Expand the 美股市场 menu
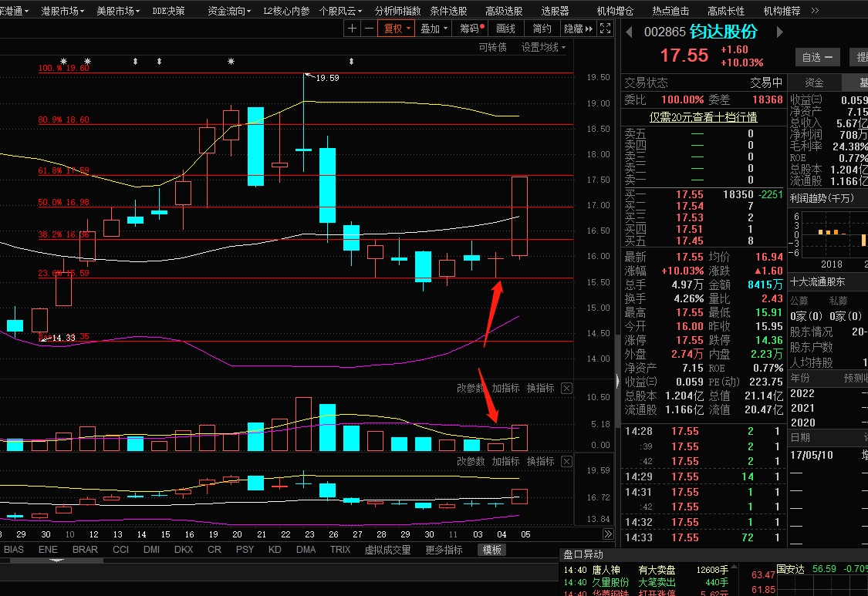Image resolution: width=868 pixels, height=596 pixels. tap(118, 11)
